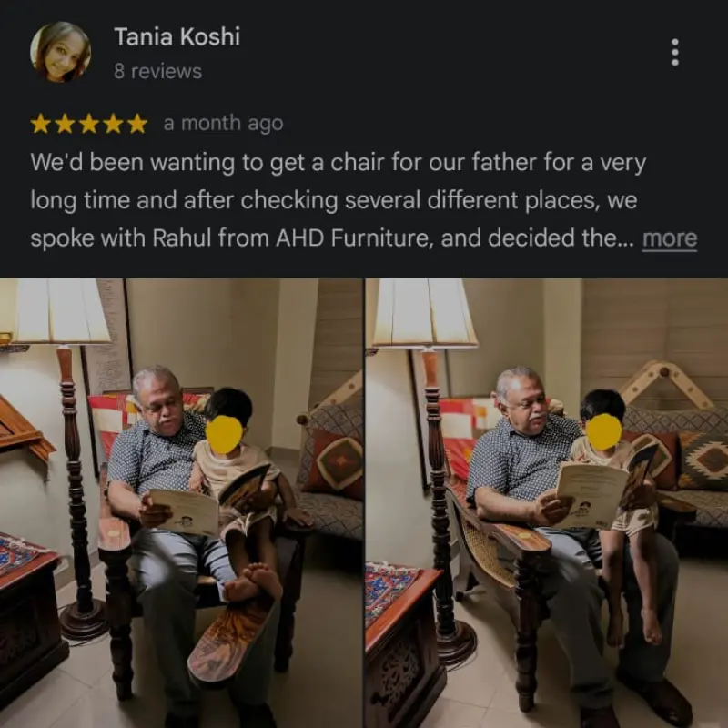Click the fifth yellow rating star
The image size is (728, 728).
pyautogui.click(x=137, y=124)
